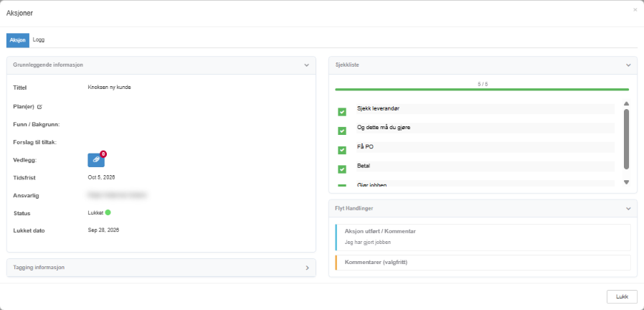Click the edit icon beside Plan(er)
Image resolution: width=644 pixels, height=310 pixels.
click(x=39, y=107)
